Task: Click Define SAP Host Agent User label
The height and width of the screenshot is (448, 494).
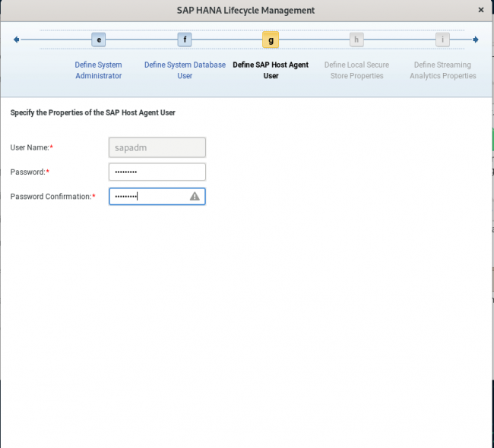Action: click(x=271, y=70)
